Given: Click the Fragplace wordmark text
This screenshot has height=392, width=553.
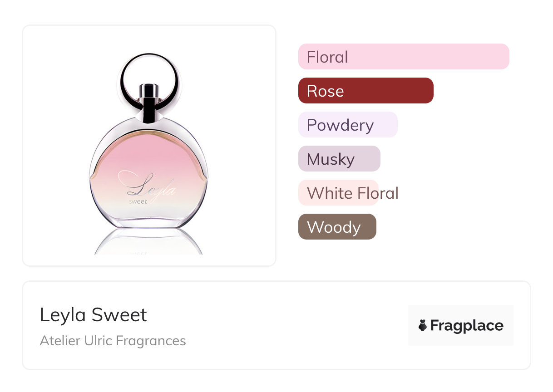Looking at the screenshot, I should tap(467, 325).
